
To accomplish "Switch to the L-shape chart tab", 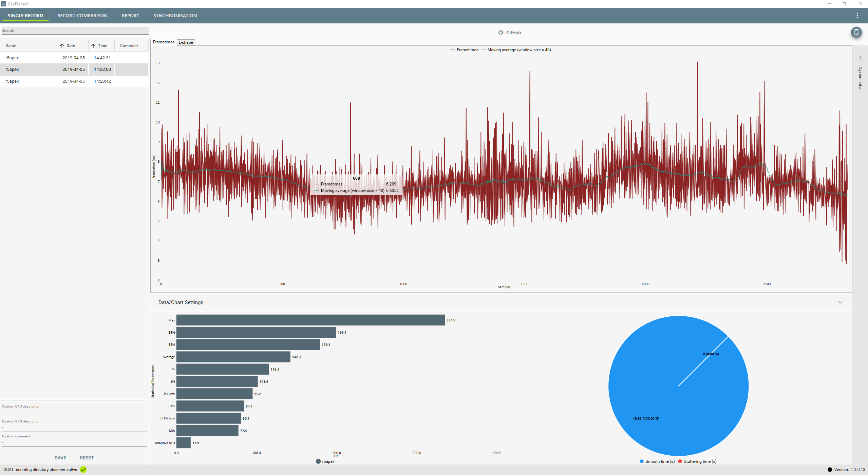I will click(186, 42).
